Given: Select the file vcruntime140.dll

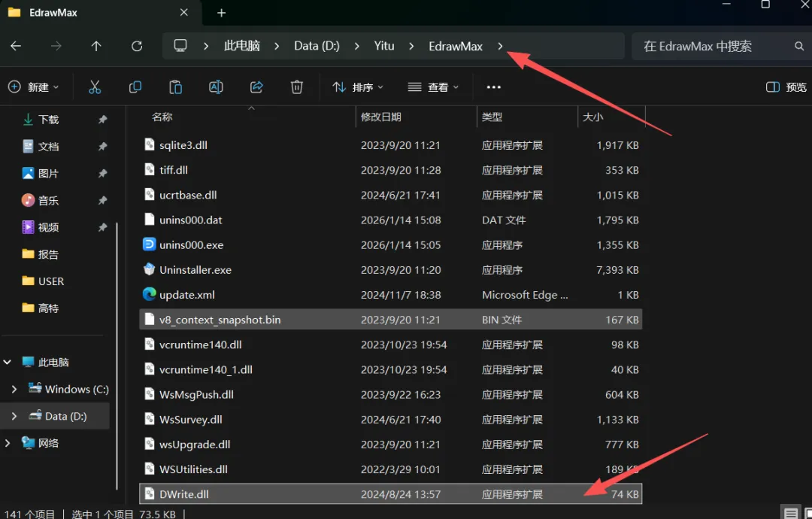Looking at the screenshot, I should (x=391, y=344).
